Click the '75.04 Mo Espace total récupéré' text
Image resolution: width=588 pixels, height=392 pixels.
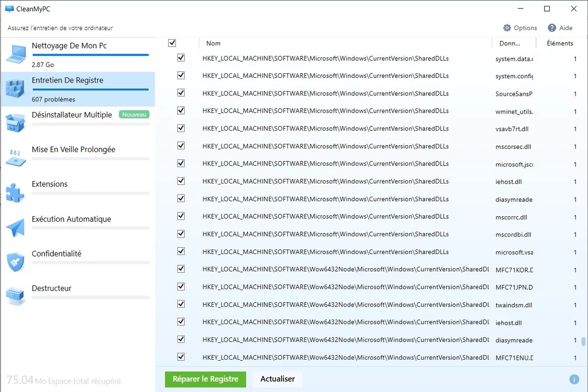(64, 380)
